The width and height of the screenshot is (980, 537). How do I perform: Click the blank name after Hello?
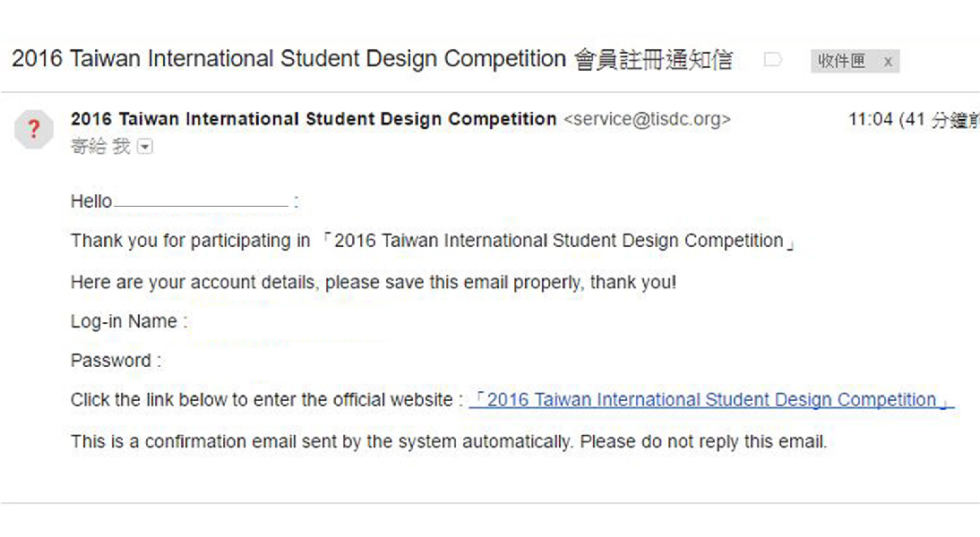202,201
